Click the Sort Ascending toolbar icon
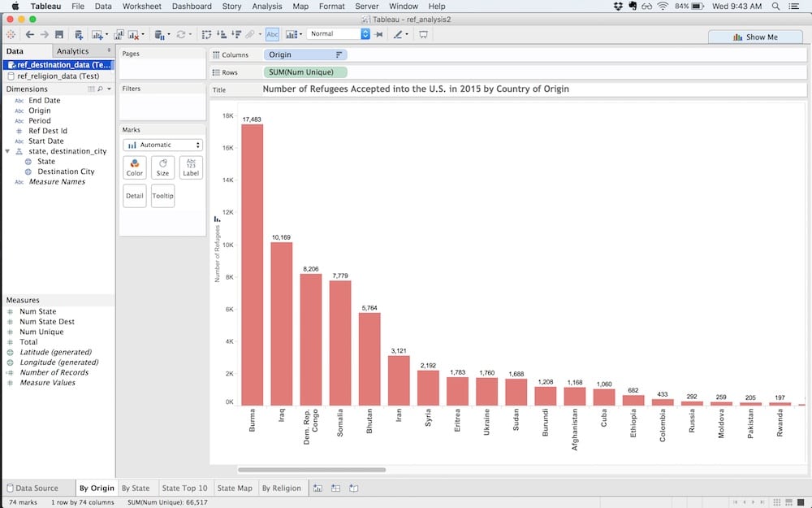This screenshot has height=508, width=812. tap(222, 34)
